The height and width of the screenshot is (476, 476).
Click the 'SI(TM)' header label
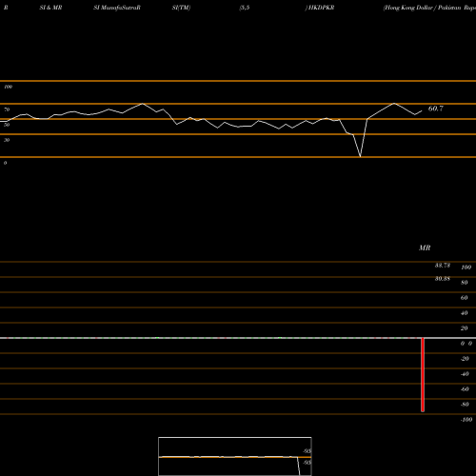[181, 8]
